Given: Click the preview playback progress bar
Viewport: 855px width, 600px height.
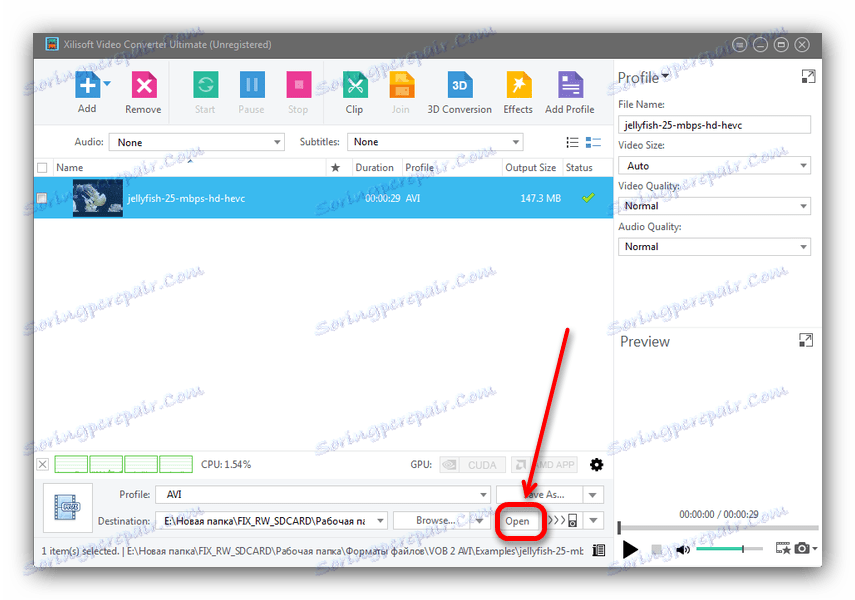Looking at the screenshot, I should point(718,527).
